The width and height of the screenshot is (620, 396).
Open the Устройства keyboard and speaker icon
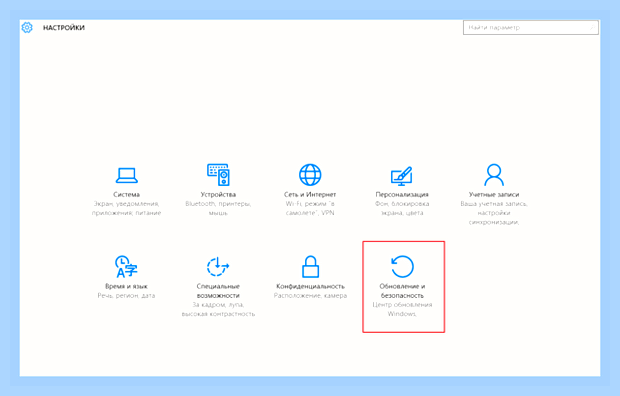tap(218, 174)
